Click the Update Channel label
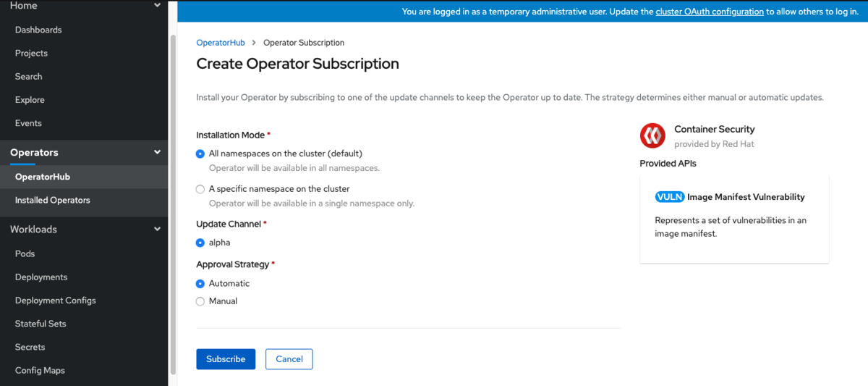Image resolution: width=868 pixels, height=386 pixels. point(229,224)
